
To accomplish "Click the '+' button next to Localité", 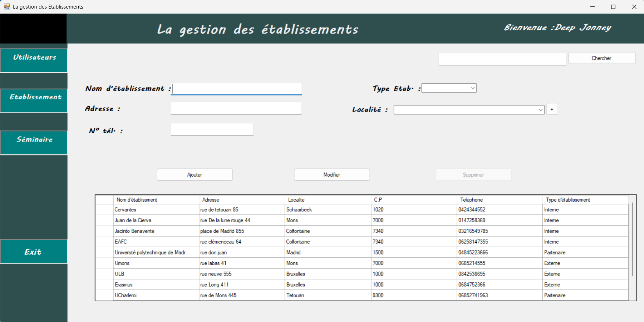I will (x=552, y=109).
